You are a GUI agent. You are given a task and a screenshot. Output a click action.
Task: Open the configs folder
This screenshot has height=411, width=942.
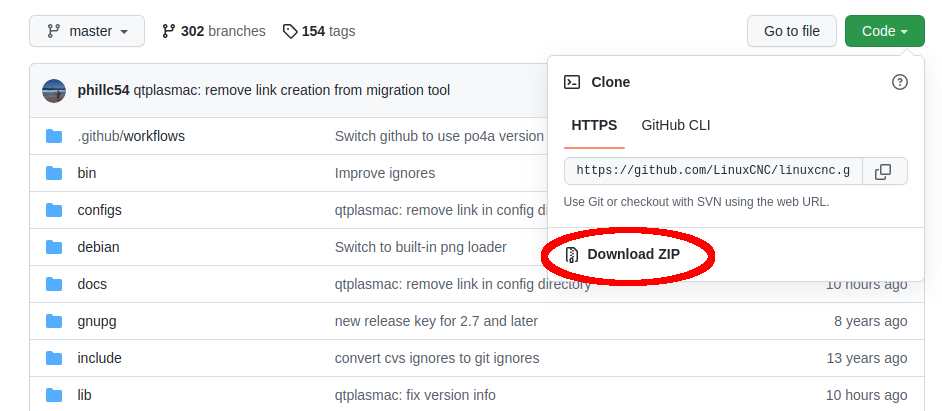coord(100,210)
